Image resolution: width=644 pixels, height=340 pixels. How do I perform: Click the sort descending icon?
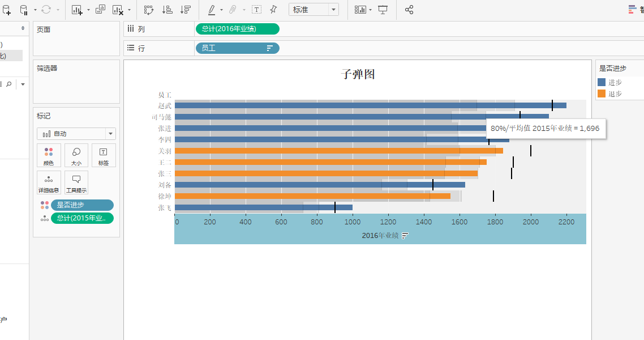[x=186, y=10]
